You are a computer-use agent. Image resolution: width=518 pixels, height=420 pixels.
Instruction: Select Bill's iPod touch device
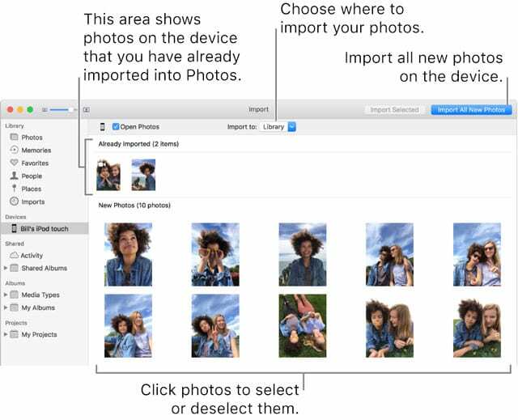45,228
